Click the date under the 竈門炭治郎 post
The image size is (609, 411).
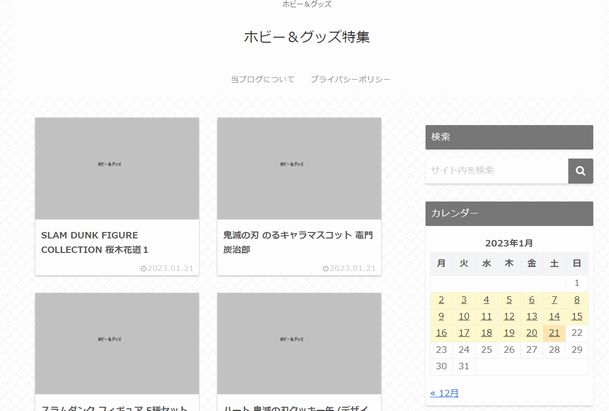[349, 268]
